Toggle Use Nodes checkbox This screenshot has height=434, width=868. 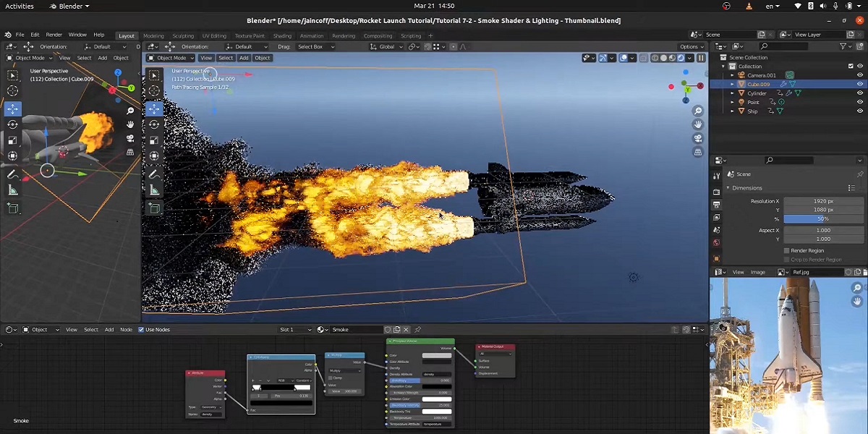point(141,330)
